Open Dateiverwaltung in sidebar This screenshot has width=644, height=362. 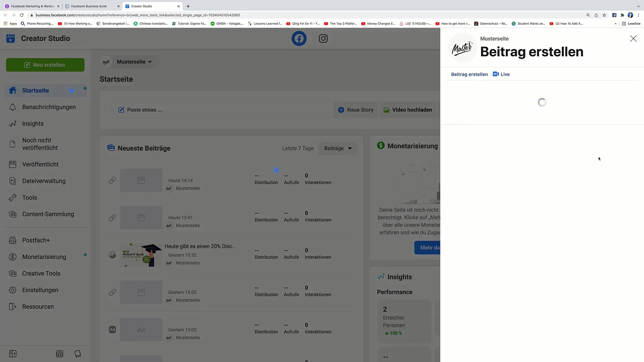coord(44,181)
